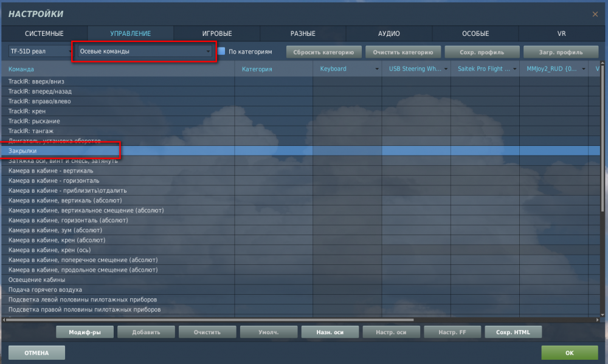The image size is (608, 364).
Task: Go to the ОСОБЫЕ tab
Action: coord(475,33)
